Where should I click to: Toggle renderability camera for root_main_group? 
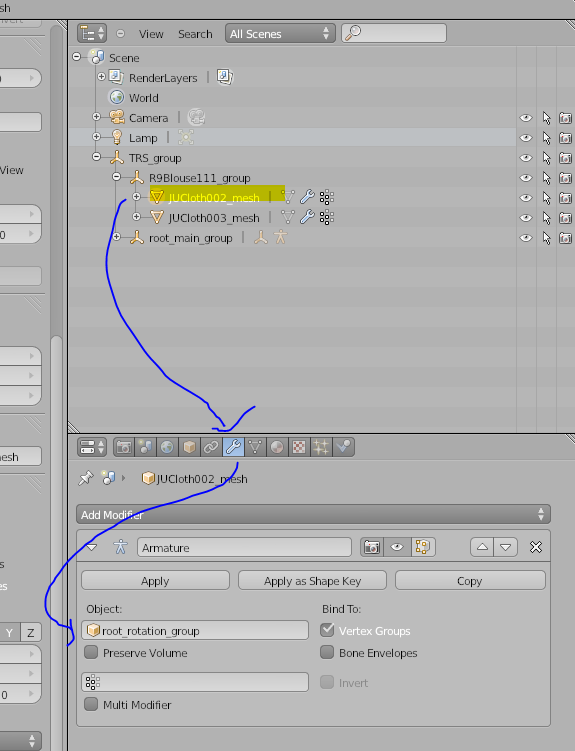(x=565, y=238)
